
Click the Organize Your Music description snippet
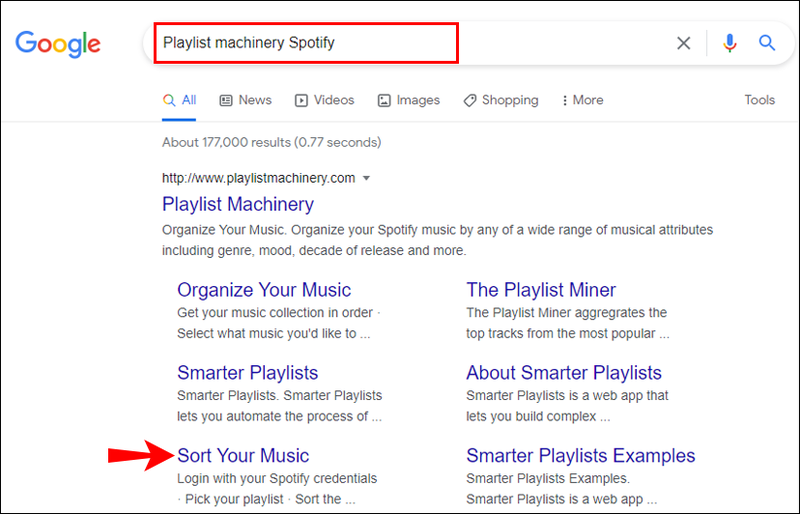279,323
